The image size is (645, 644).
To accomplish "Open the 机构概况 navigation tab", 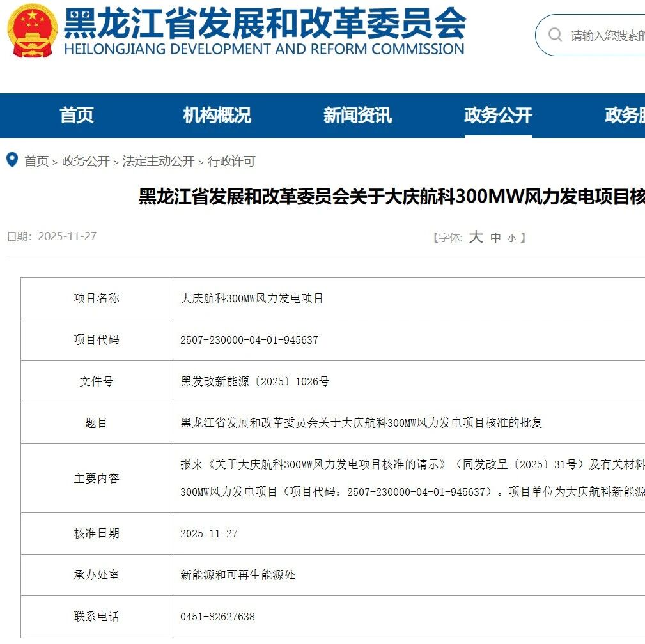I will click(217, 115).
